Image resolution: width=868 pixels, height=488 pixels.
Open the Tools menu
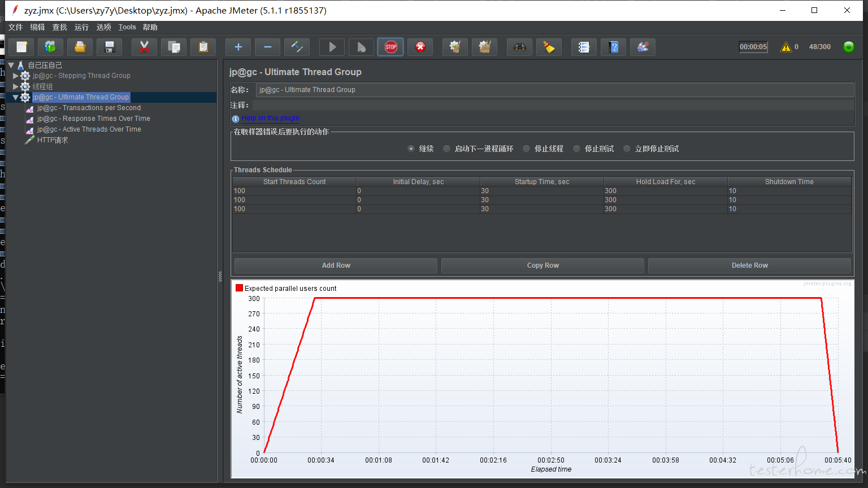(127, 27)
